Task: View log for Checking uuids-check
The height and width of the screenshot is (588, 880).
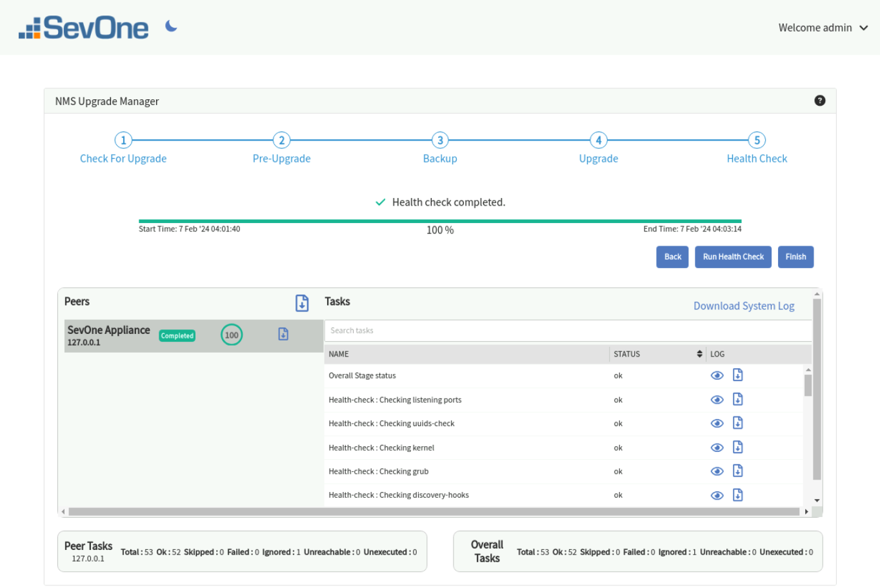Action: pos(717,424)
